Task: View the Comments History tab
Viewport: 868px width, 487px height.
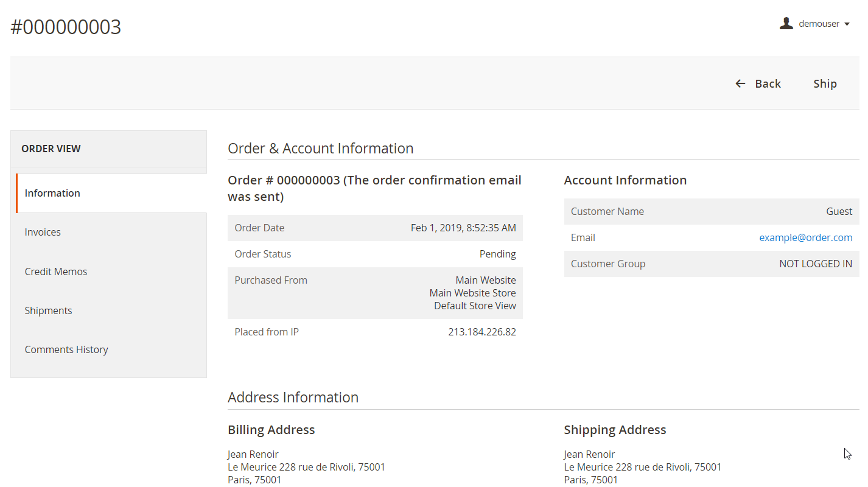Action: [x=66, y=349]
